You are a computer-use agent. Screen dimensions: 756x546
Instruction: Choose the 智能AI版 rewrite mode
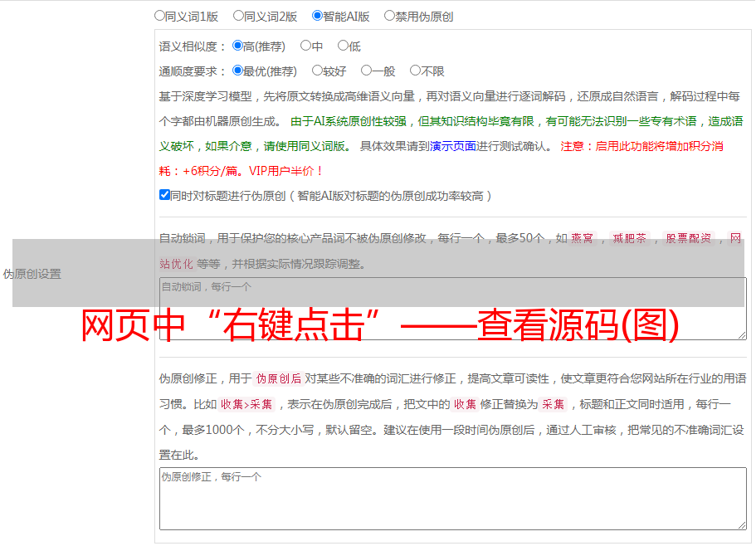click(317, 16)
